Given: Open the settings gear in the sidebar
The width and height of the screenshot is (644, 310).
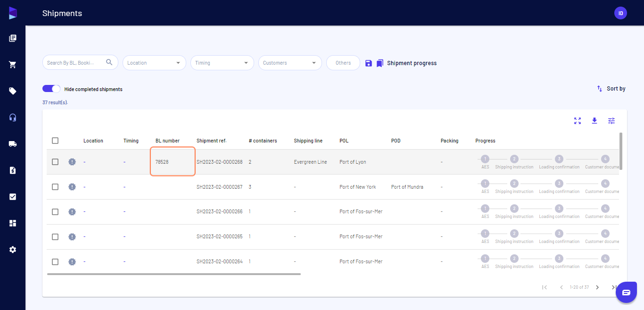Looking at the screenshot, I should click(13, 250).
